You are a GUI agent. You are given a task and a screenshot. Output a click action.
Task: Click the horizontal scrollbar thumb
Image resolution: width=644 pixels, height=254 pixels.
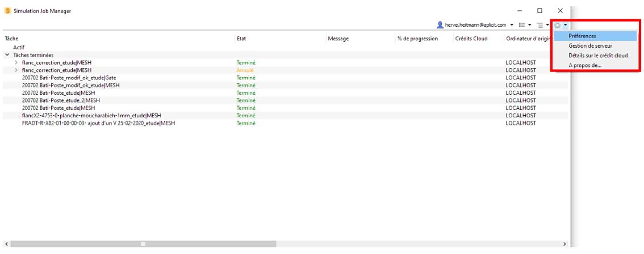[143, 244]
